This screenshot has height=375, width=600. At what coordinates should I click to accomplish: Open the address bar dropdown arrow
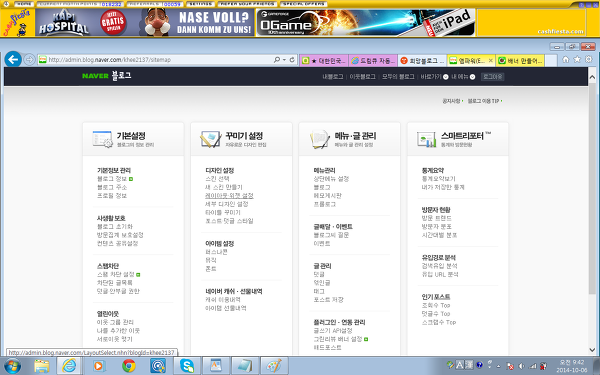pos(284,60)
